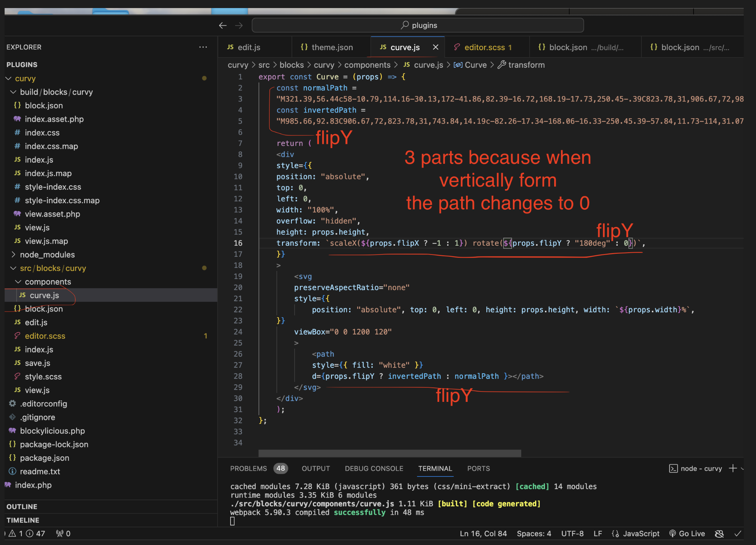Click the notifications bell-slash icon

point(720,534)
